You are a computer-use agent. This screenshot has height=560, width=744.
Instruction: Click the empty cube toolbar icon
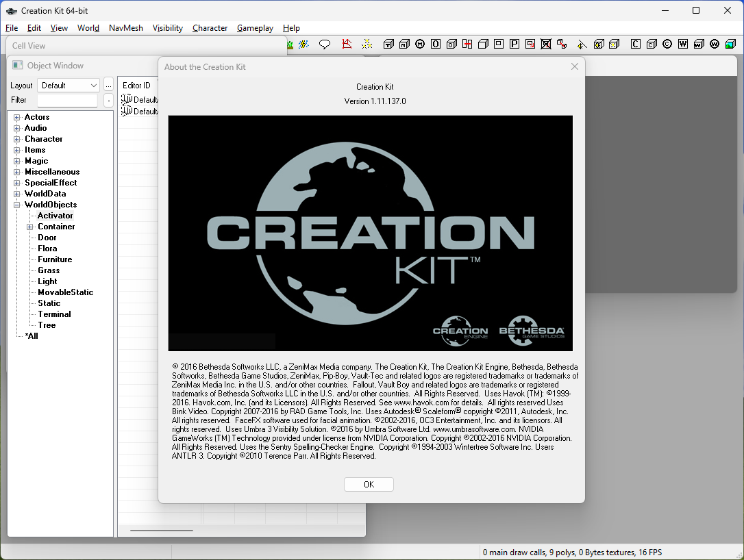483,44
